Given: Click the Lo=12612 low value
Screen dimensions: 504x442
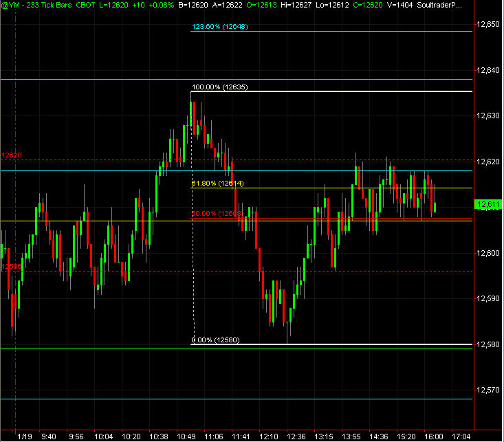Looking at the screenshot, I should coord(332,5).
